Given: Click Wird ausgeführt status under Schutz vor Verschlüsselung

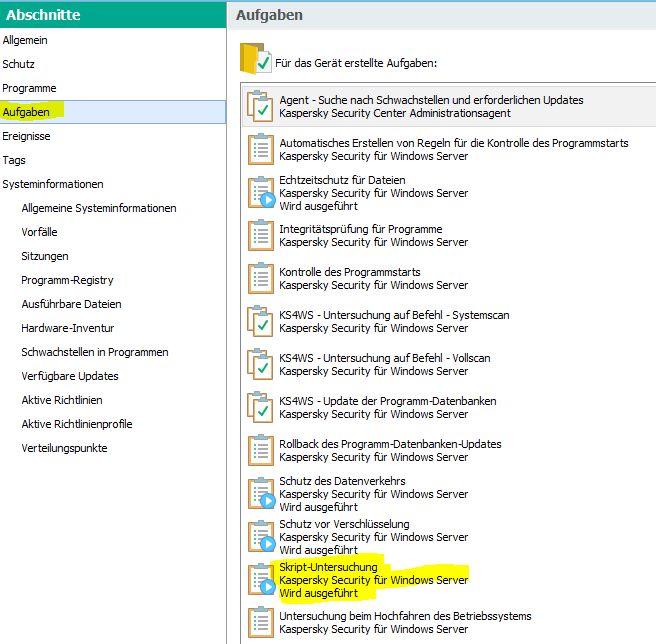Looking at the screenshot, I should click(318, 550).
